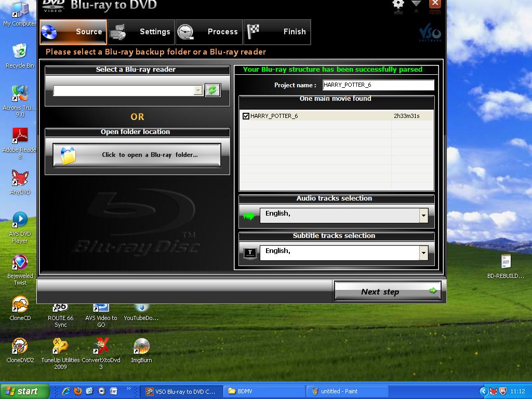Viewport: 532px width, 399px height.
Task: Show hidden system tray icons
Action: [483, 392]
